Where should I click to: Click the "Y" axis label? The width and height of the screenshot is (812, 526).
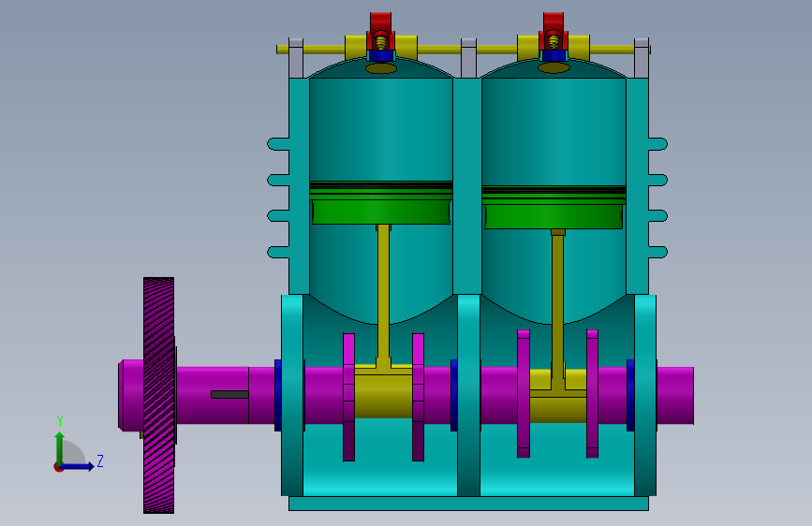pos(60,421)
